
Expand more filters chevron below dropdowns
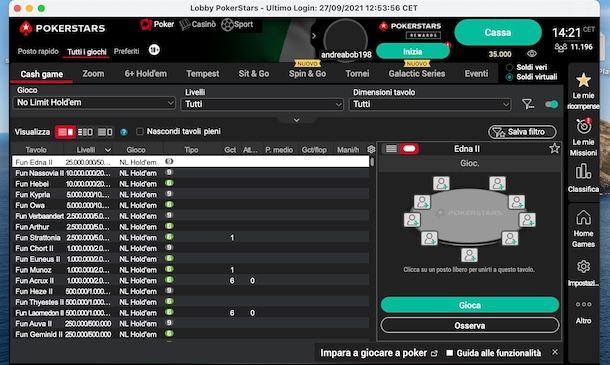click(x=296, y=120)
